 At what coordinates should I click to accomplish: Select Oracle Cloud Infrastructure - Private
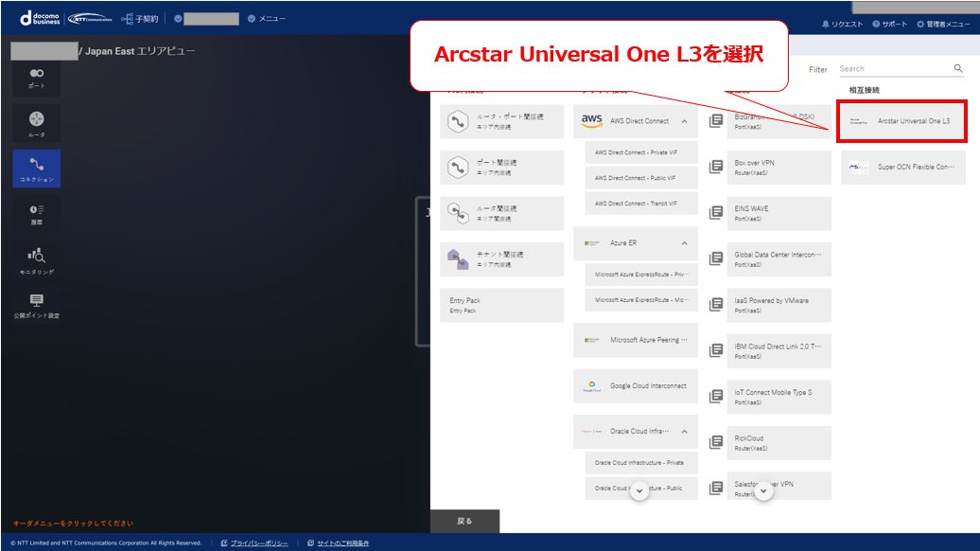(641, 463)
